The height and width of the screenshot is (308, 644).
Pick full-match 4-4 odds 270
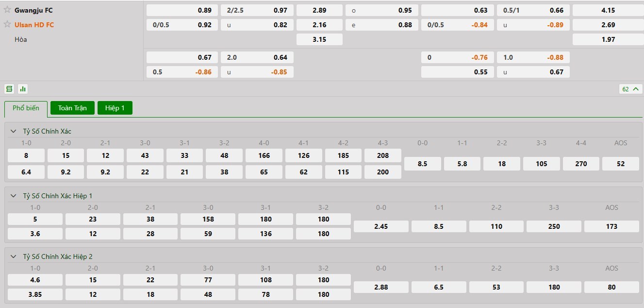point(581,164)
